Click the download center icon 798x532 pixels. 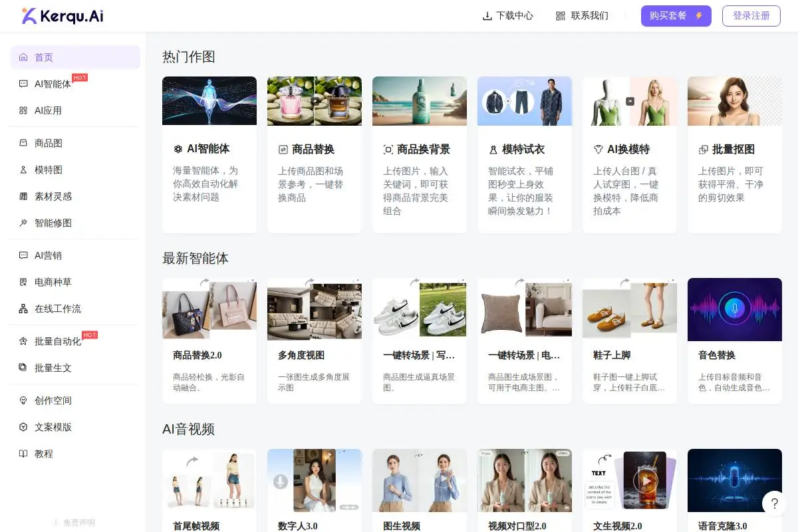487,16
